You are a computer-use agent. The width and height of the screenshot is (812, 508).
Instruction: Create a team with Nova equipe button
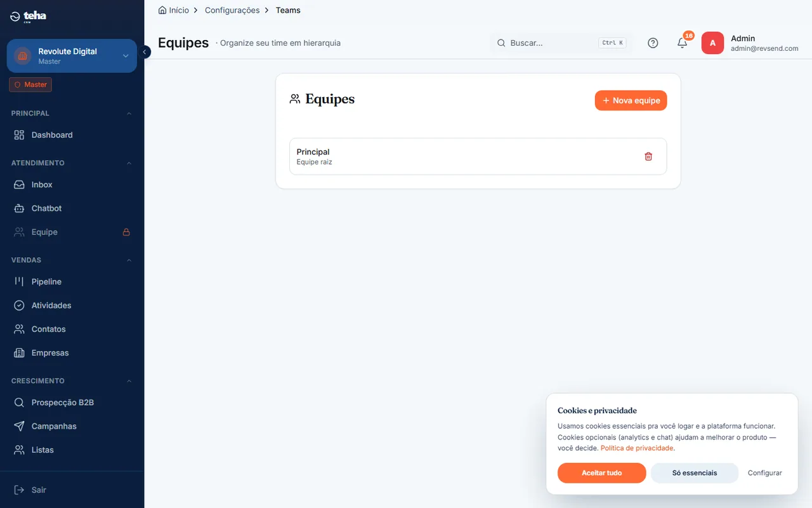[x=631, y=100]
